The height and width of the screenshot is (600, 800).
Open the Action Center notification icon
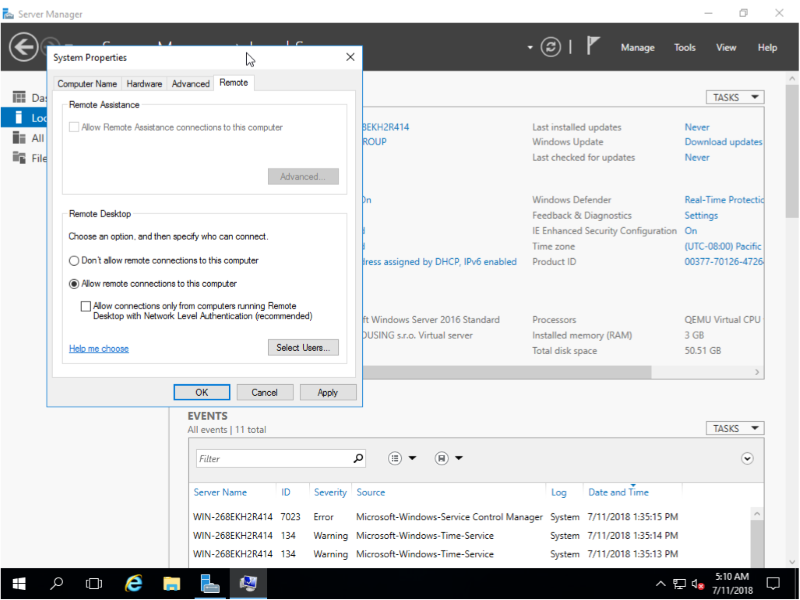point(773,583)
